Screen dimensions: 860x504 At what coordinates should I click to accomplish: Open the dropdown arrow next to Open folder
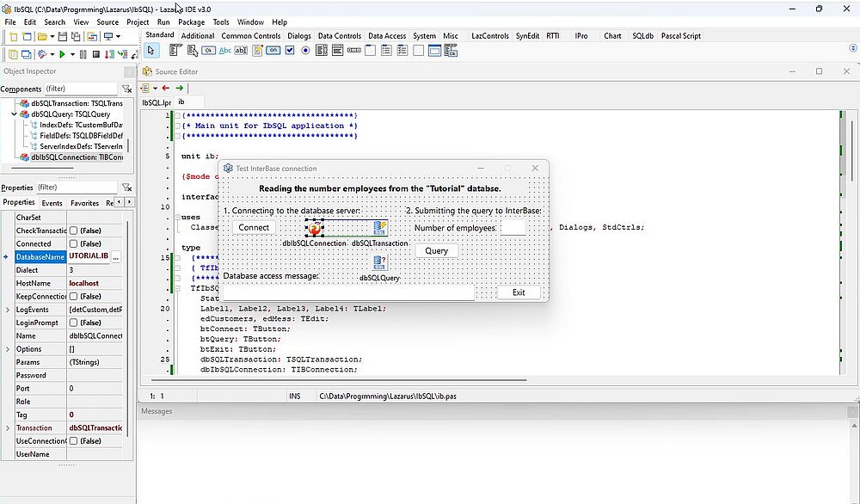[52, 37]
